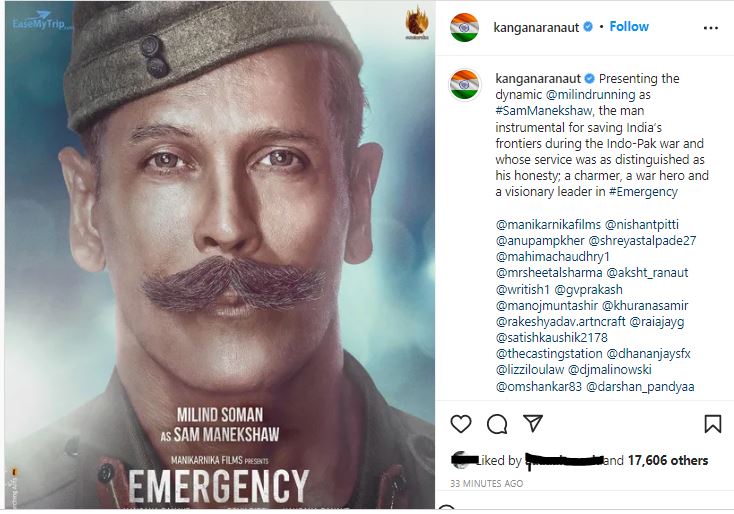Screen dimensions: 734x514
Task: Open comments via speech bubble icon
Action: click(497, 424)
